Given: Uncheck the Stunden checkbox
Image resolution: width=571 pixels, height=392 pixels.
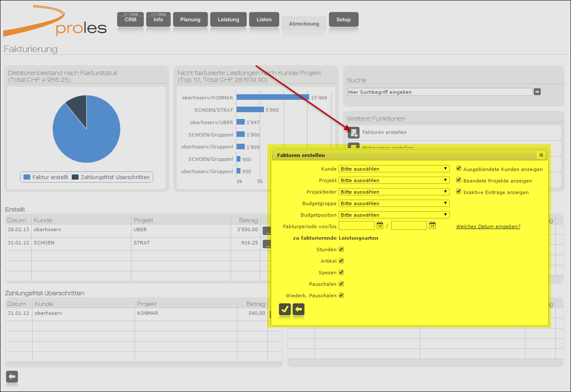Looking at the screenshot, I should click(x=341, y=250).
